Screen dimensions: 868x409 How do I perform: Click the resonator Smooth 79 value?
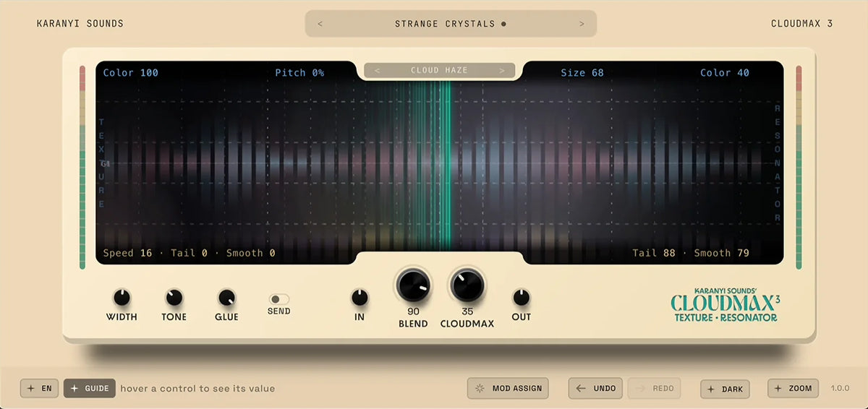722,254
